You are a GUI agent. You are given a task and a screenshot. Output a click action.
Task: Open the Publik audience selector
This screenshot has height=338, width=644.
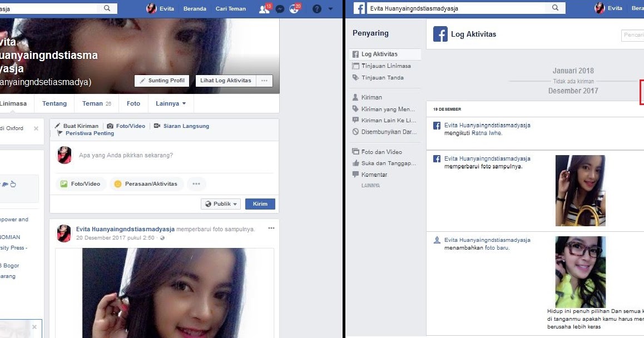click(x=220, y=203)
